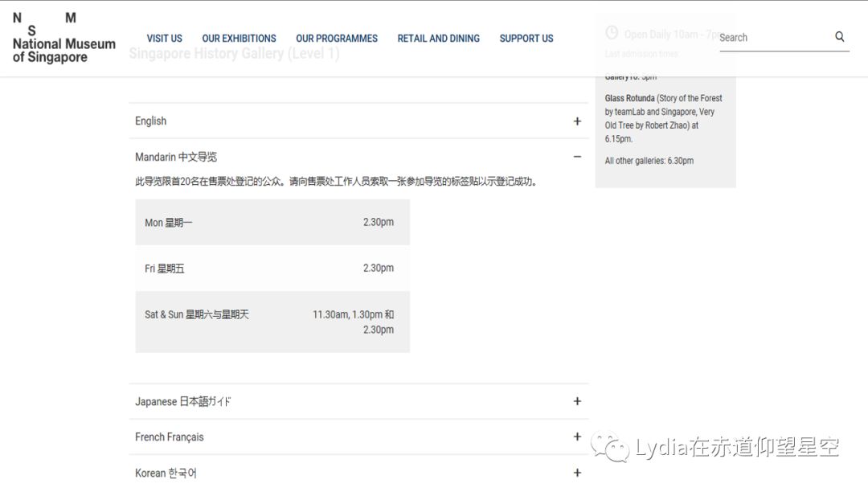This screenshot has height=488, width=868.
Task: Select the Mon 星期一 schedule row
Action: tap(272, 223)
